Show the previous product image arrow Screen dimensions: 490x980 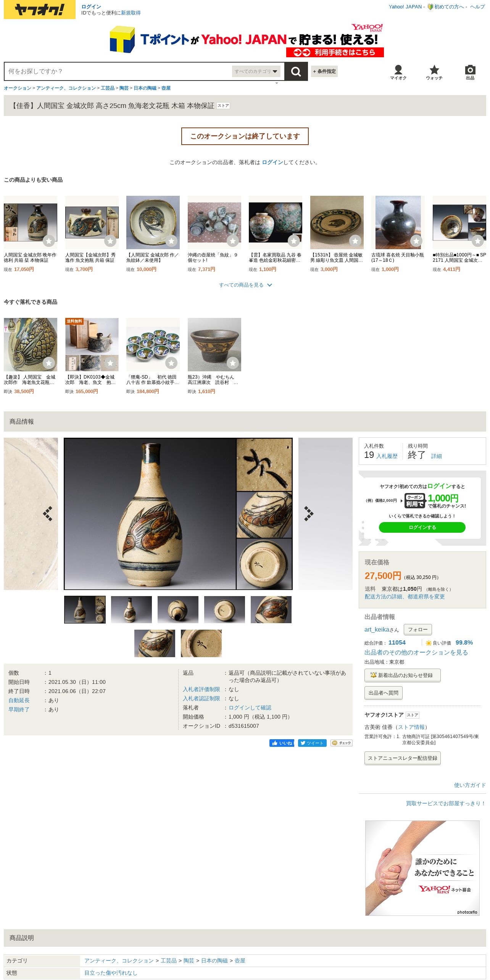pos(48,514)
